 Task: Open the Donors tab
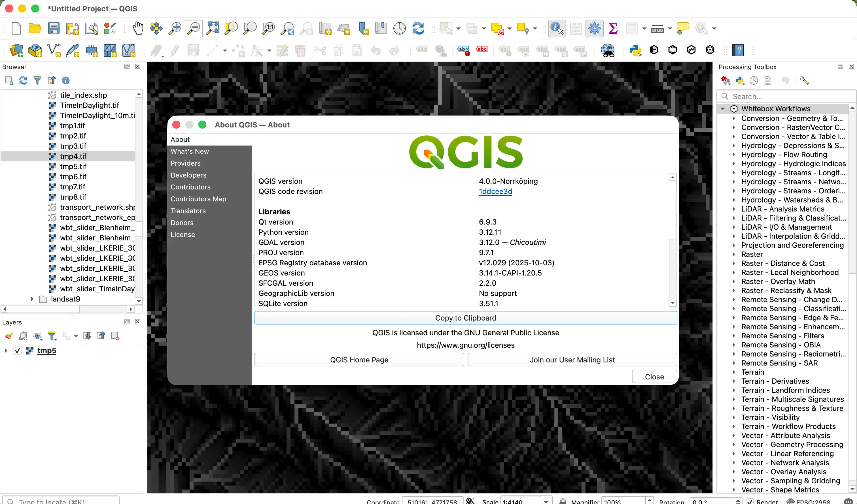point(182,223)
